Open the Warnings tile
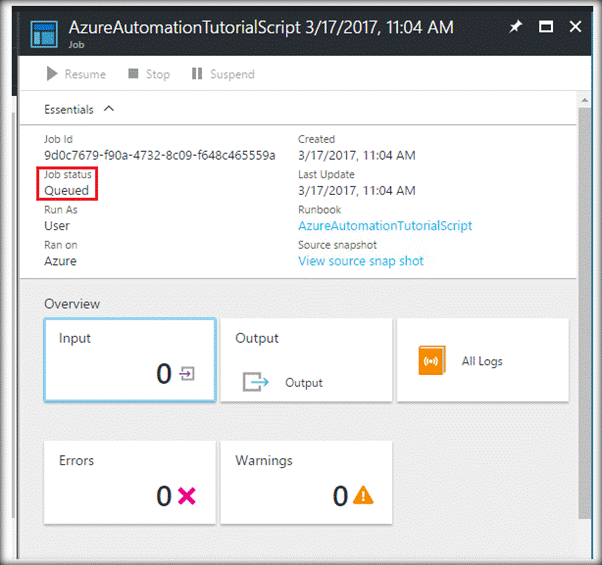The height and width of the screenshot is (565, 602). tap(306, 482)
